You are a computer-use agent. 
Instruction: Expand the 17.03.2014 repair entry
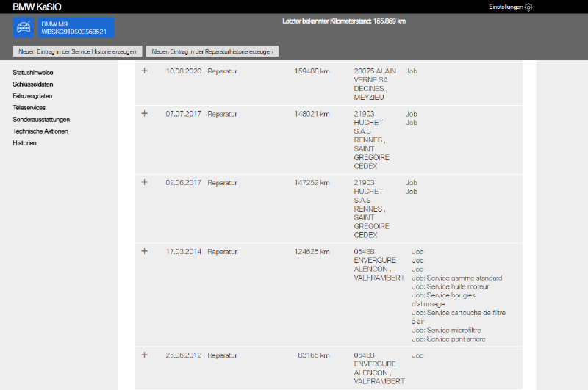144,251
